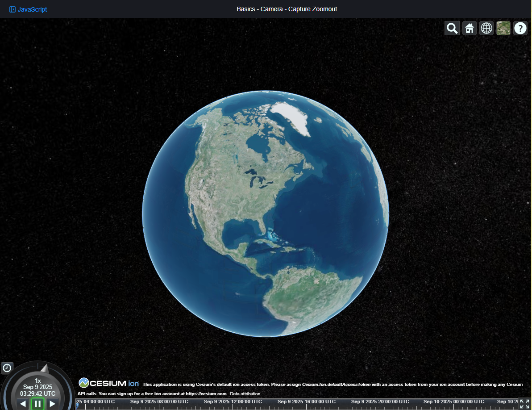
Task: Open the Cesium ion logo link
Action: tap(109, 383)
